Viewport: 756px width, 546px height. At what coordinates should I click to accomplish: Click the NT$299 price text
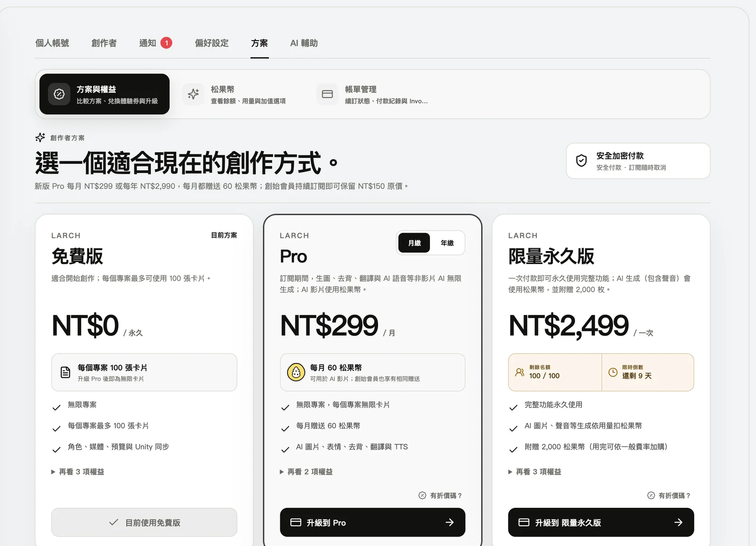click(x=329, y=325)
